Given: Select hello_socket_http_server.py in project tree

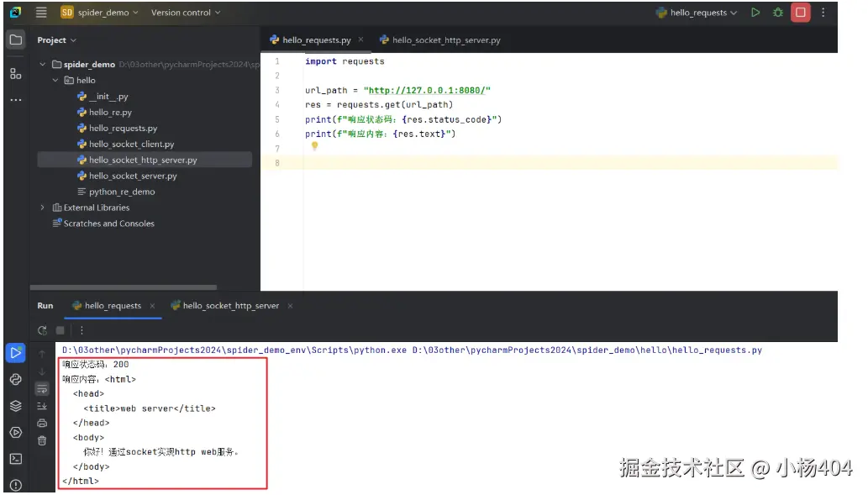Looking at the screenshot, I should [x=145, y=160].
